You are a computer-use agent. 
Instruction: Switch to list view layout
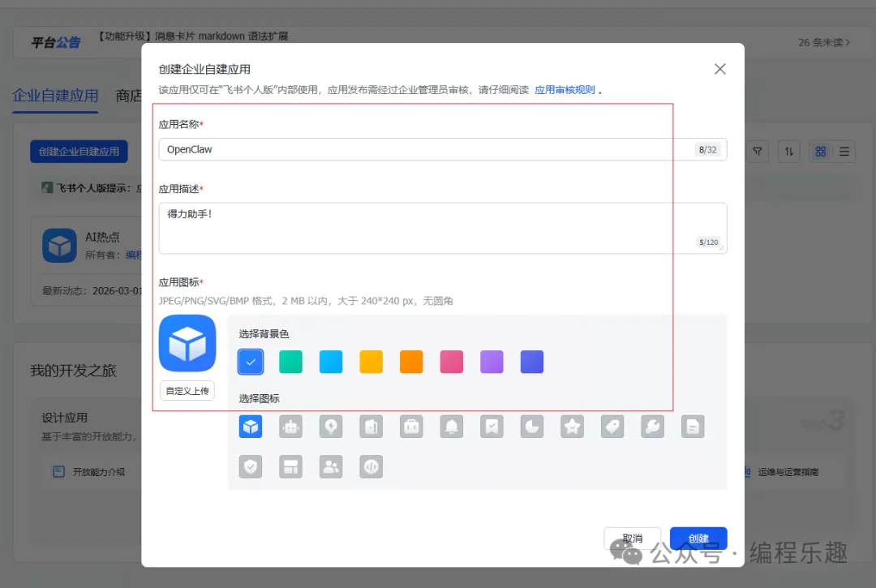(x=843, y=151)
